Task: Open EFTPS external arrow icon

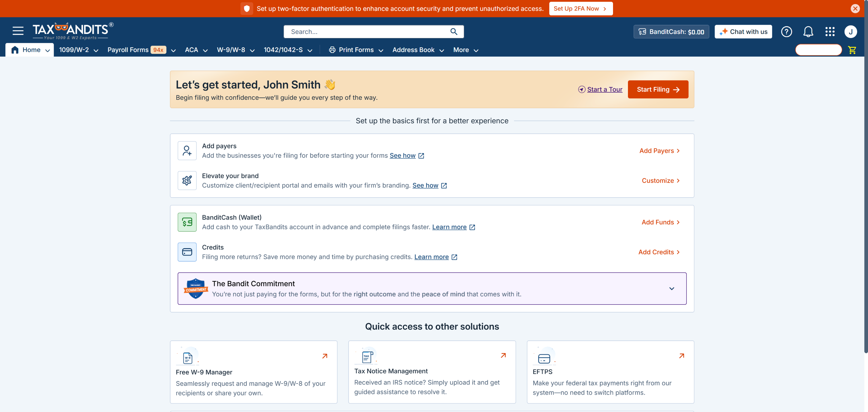Action: 682,356
